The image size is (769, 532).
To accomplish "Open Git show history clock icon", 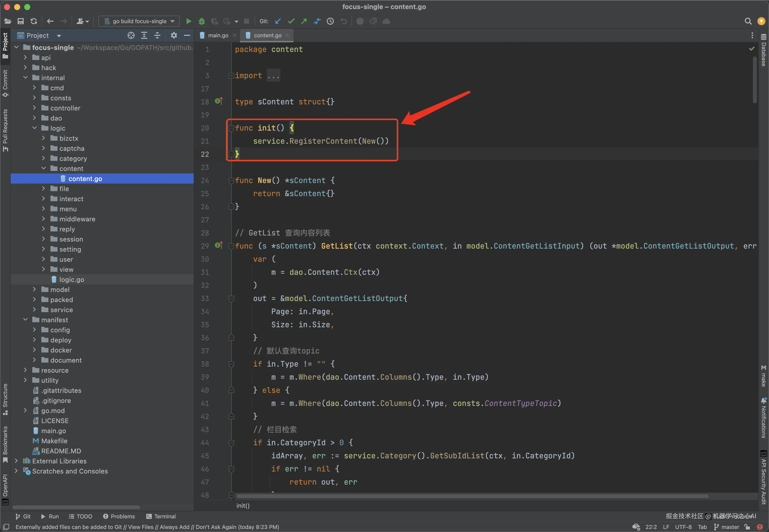I will [x=330, y=21].
